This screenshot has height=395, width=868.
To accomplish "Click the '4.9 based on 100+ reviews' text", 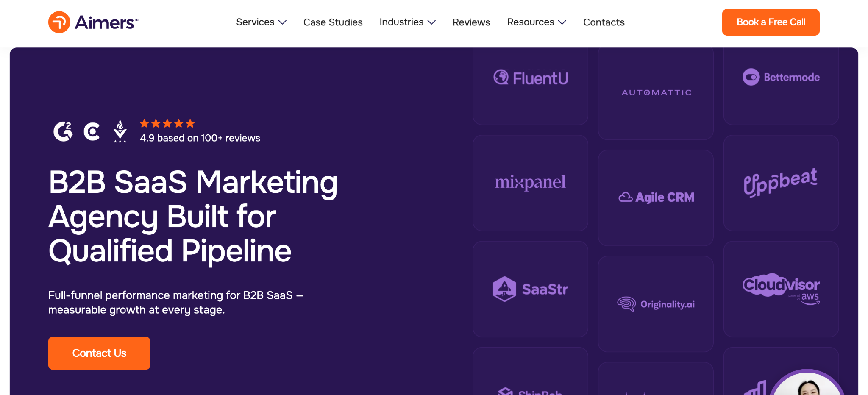I will coord(200,138).
